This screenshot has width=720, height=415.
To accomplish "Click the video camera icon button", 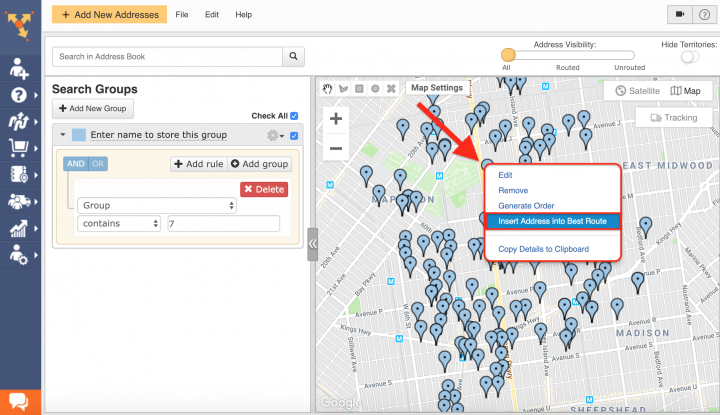I will 680,14.
